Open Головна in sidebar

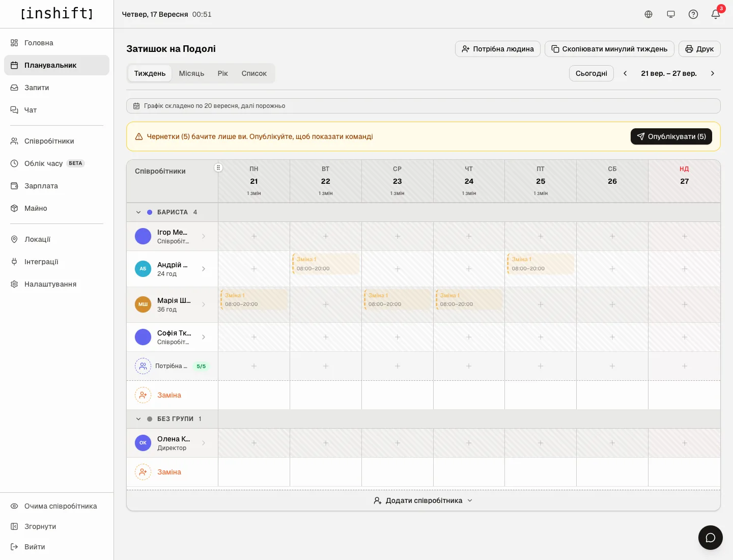click(x=57, y=43)
